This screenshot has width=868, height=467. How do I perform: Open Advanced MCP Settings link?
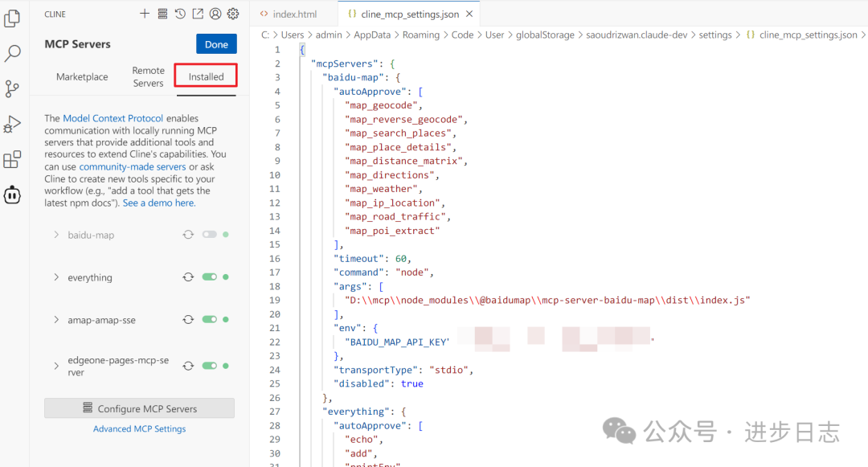pyautogui.click(x=140, y=429)
